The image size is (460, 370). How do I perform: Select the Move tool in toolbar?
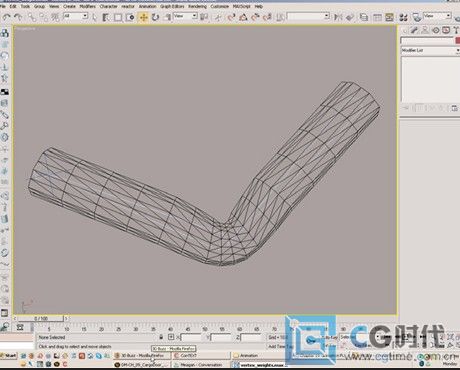coord(144,17)
